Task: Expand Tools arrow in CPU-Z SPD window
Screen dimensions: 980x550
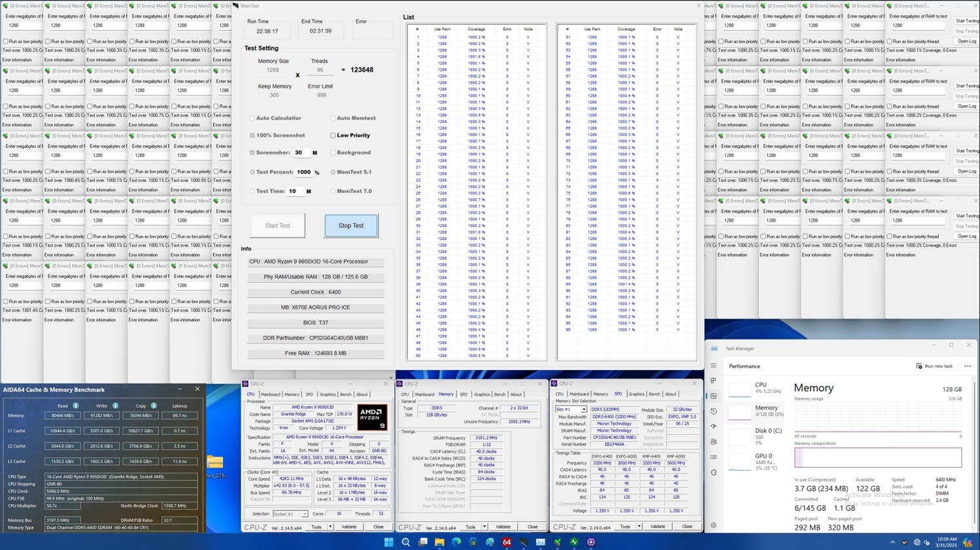Action: [639, 526]
